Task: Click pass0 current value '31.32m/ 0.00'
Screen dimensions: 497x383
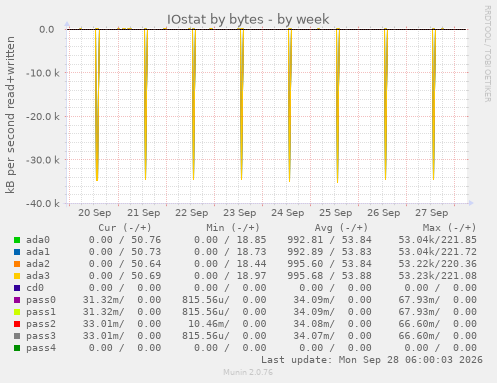Action: [122, 300]
